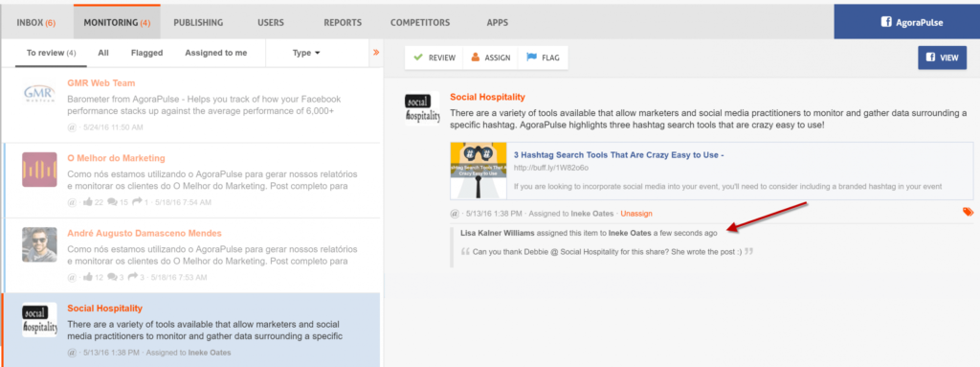Click likes icon showing 12

(x=88, y=277)
